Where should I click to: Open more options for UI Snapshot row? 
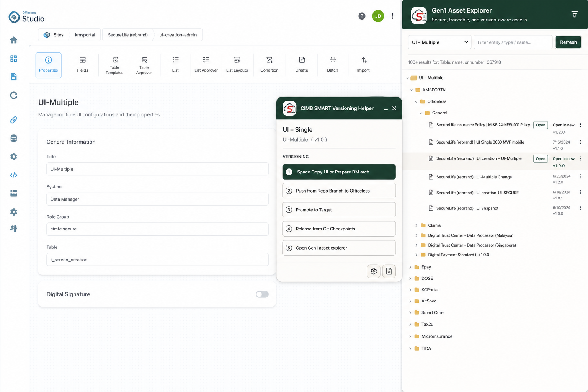[x=580, y=208]
